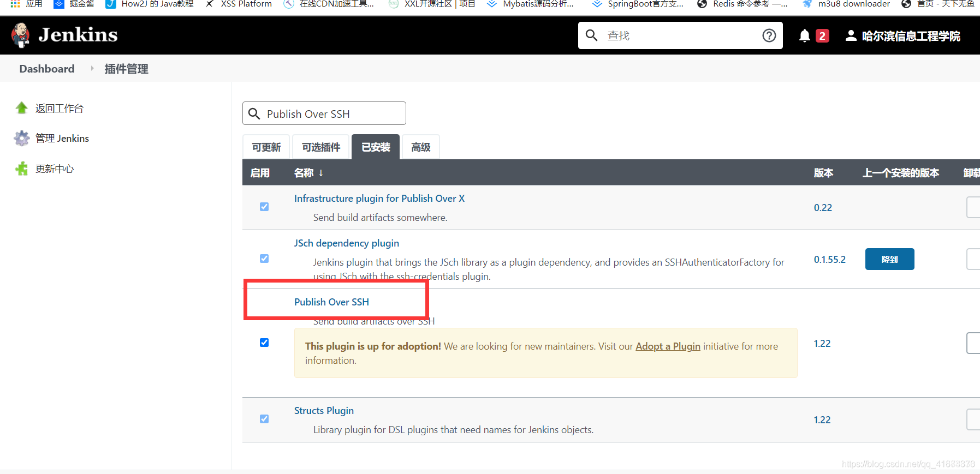Uncheck the Publish Over SSH enable checkbox
The height and width of the screenshot is (474, 980).
point(264,343)
